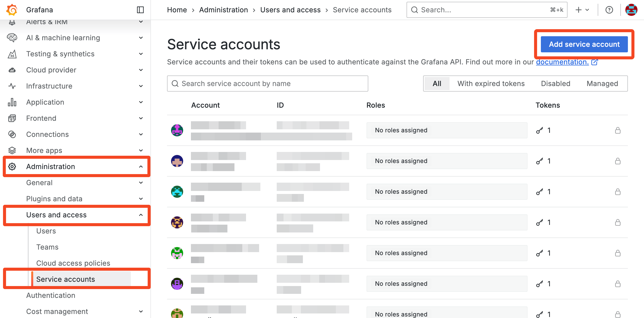Click the external link icon beside documentation
Viewport: 644px width, 318px height.
595,62
